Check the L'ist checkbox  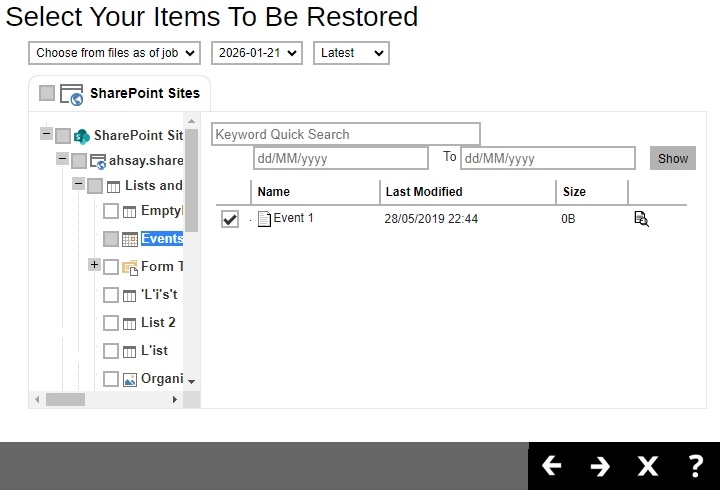pyautogui.click(x=111, y=351)
